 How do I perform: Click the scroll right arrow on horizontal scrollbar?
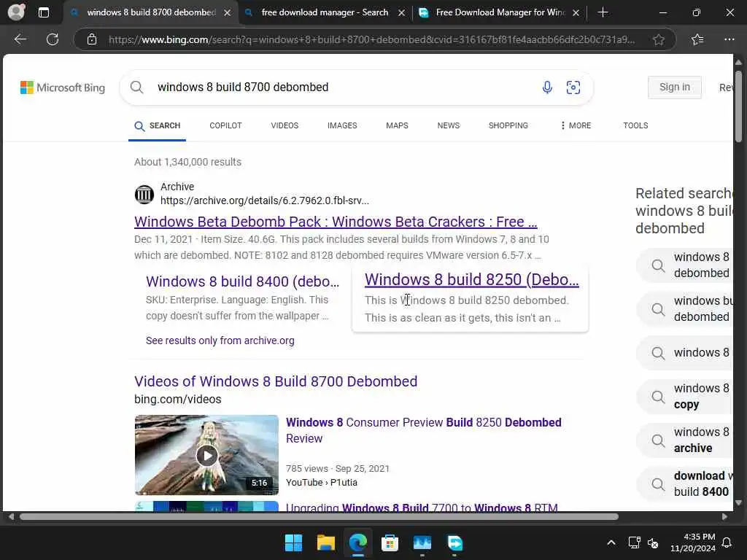pyautogui.click(x=724, y=517)
